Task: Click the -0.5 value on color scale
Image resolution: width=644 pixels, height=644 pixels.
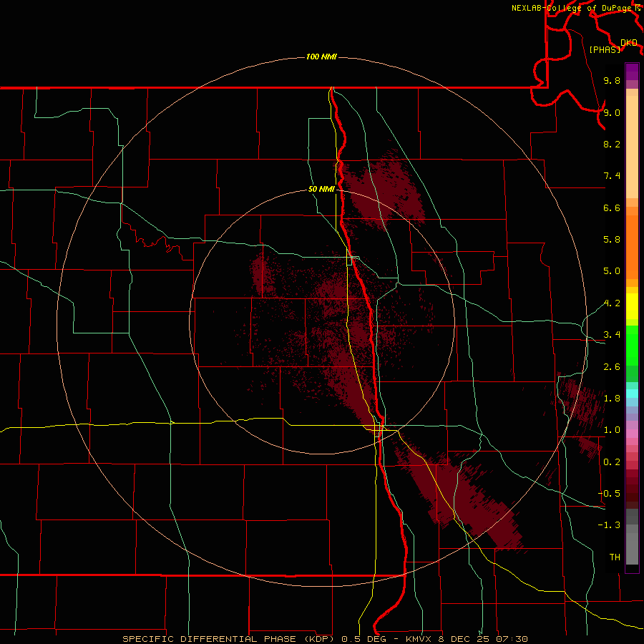Action: (609, 494)
